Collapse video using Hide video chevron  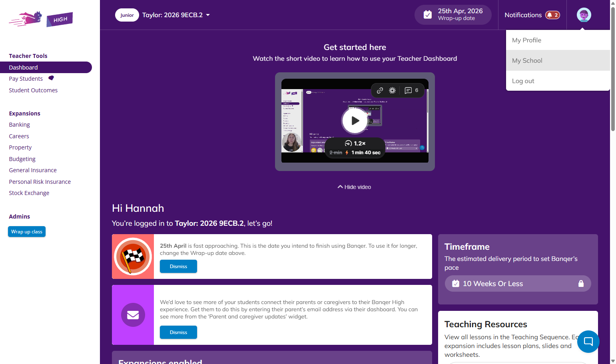(x=340, y=187)
